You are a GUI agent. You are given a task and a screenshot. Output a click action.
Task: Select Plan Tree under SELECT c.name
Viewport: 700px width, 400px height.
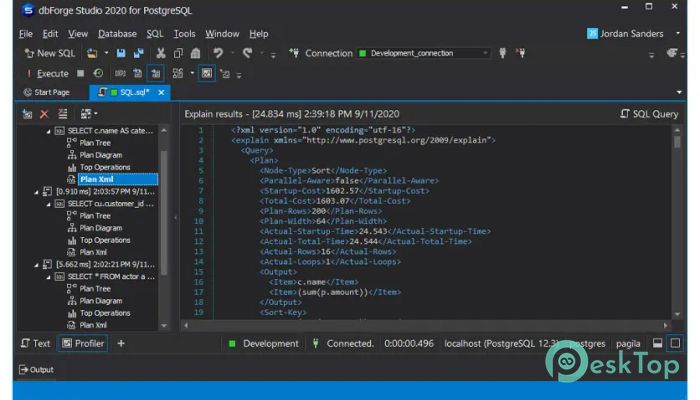point(95,143)
